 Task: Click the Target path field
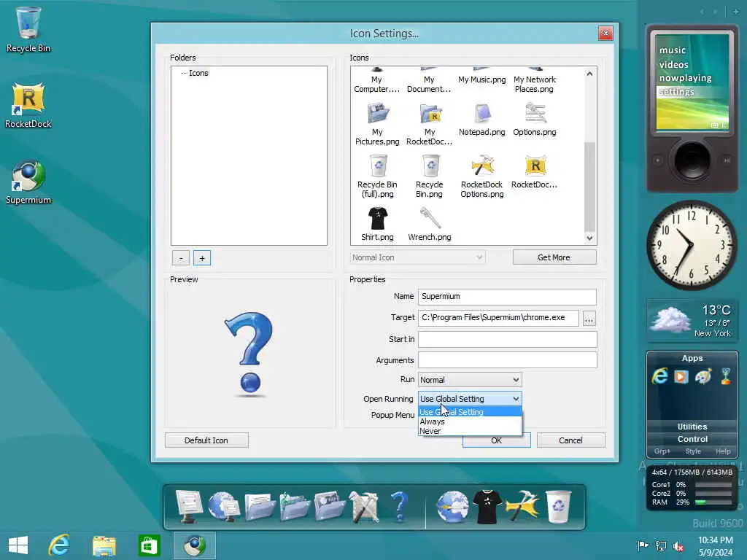click(498, 318)
